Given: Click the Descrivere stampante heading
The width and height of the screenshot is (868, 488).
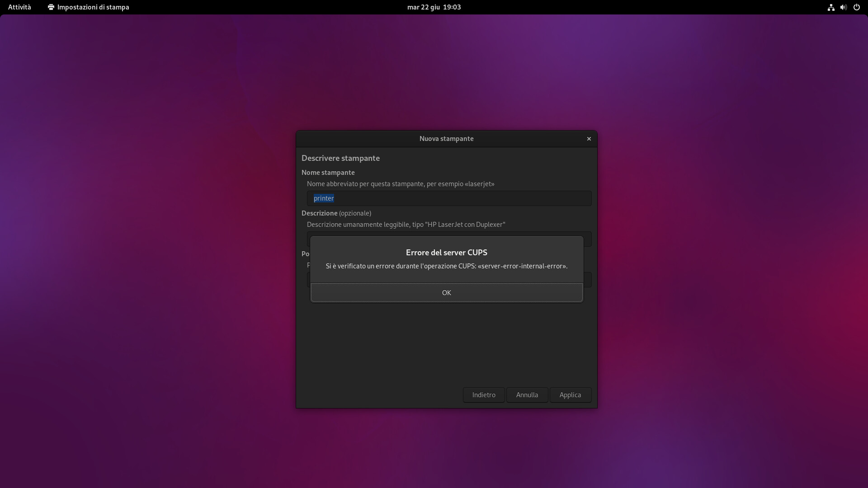Looking at the screenshot, I should tap(340, 158).
